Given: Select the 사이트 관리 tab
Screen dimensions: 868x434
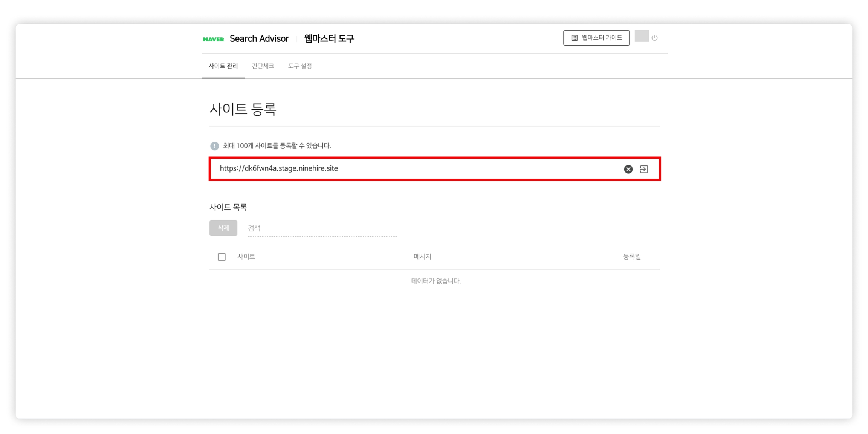Looking at the screenshot, I should (x=223, y=66).
